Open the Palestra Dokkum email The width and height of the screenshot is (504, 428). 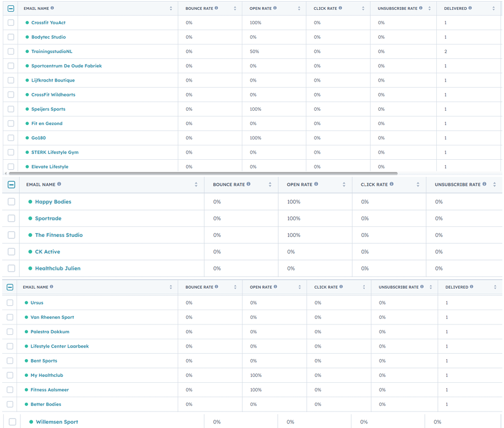tap(50, 332)
